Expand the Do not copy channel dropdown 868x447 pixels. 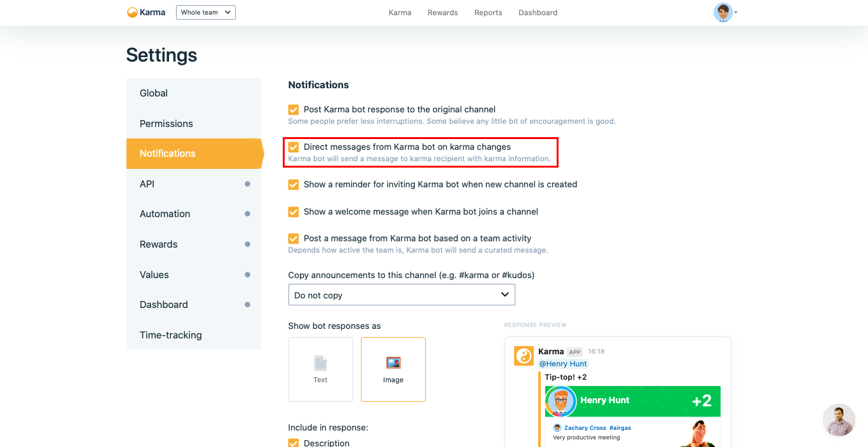(x=402, y=295)
